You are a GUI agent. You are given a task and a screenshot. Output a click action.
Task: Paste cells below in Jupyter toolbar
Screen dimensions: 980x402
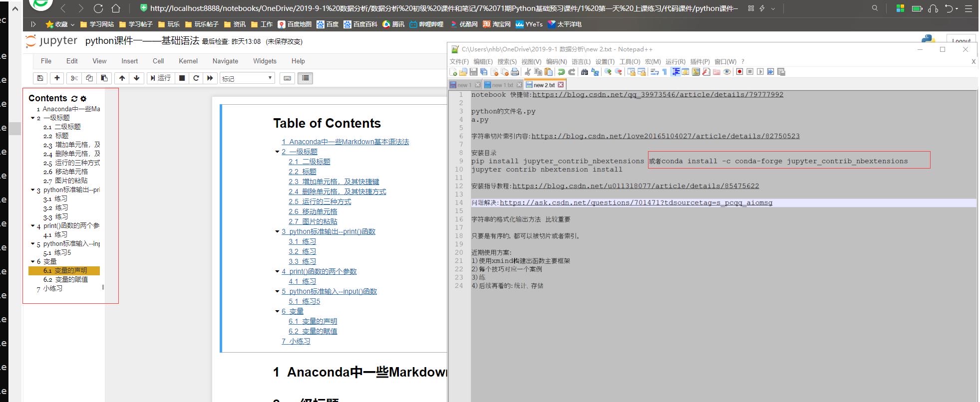coord(104,78)
